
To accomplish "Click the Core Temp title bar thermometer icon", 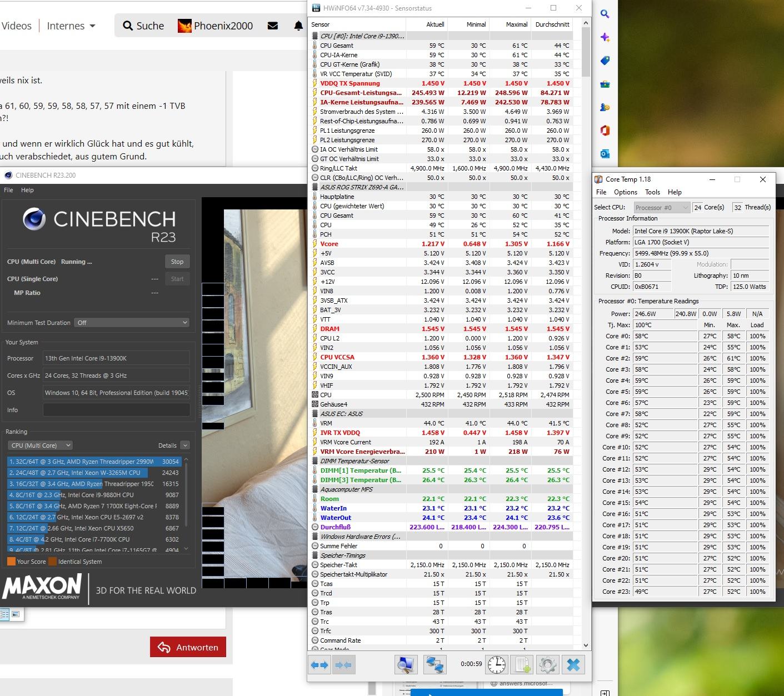I will pos(598,179).
